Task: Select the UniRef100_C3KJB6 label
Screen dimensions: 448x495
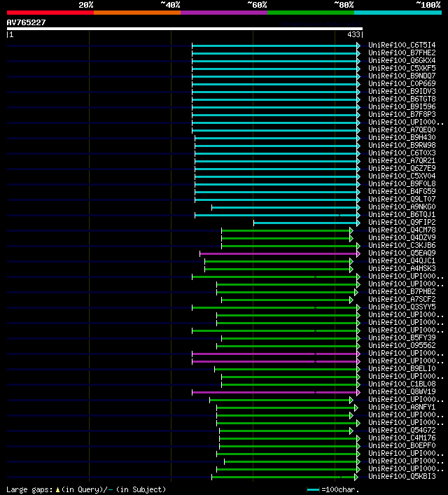Action: click(402, 245)
